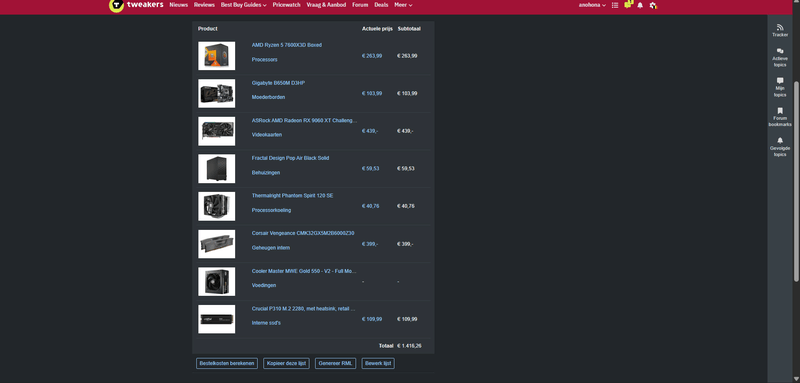
Task: Open the yellow messages icon with badge
Action: [x=628, y=5]
